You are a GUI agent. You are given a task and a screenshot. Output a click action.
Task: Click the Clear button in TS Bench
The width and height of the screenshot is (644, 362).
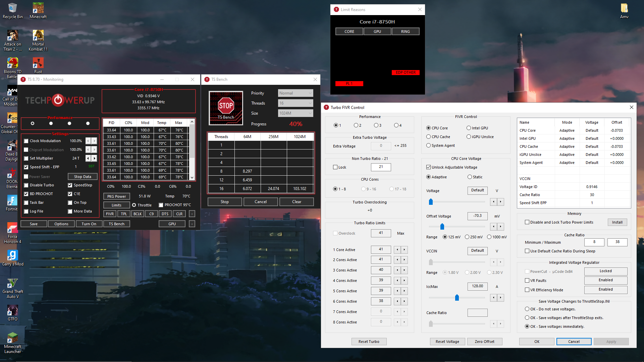(x=297, y=202)
